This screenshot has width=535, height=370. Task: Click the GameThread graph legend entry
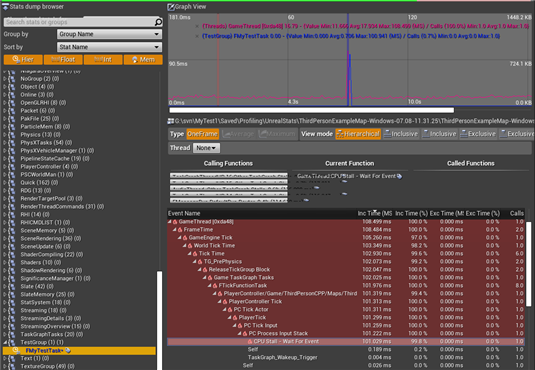pos(365,26)
